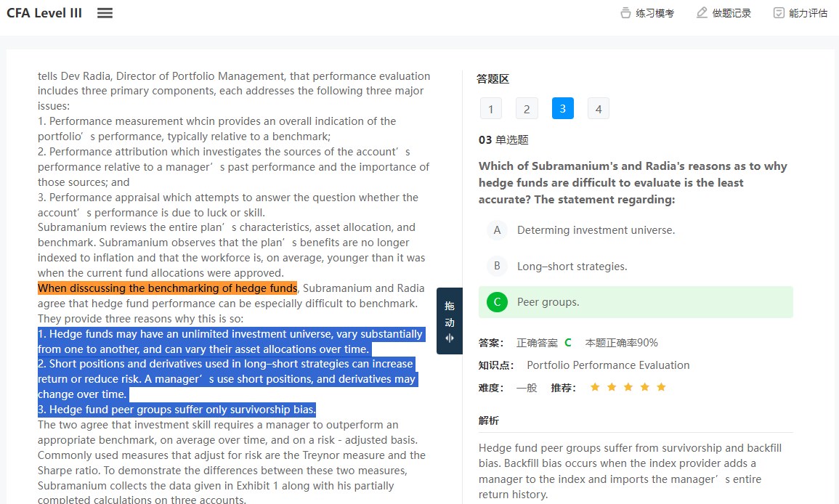This screenshot has height=504, width=839.
Task: Select green option C circle Peer groups
Action: [497, 302]
